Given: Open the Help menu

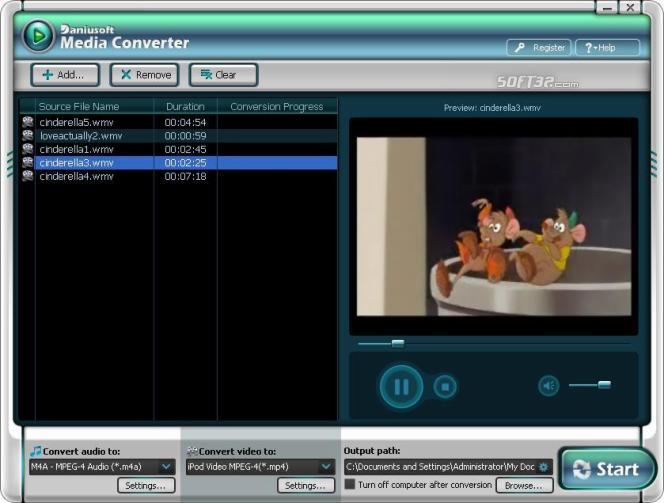Looking at the screenshot, I should tap(607, 47).
